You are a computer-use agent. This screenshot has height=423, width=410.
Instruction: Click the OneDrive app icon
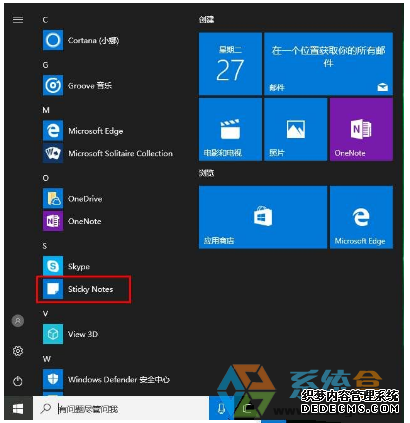coord(53,199)
